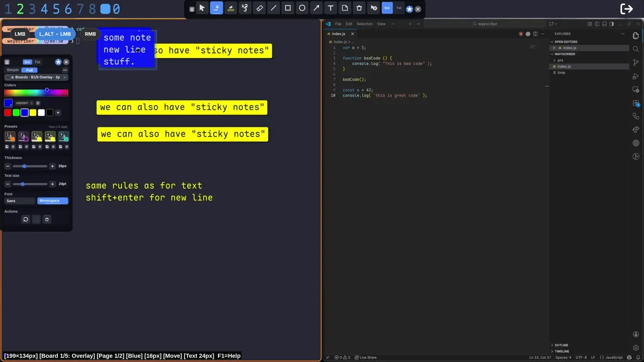The image size is (644, 362).
Task: Add a new color with plus button
Action: (58, 113)
